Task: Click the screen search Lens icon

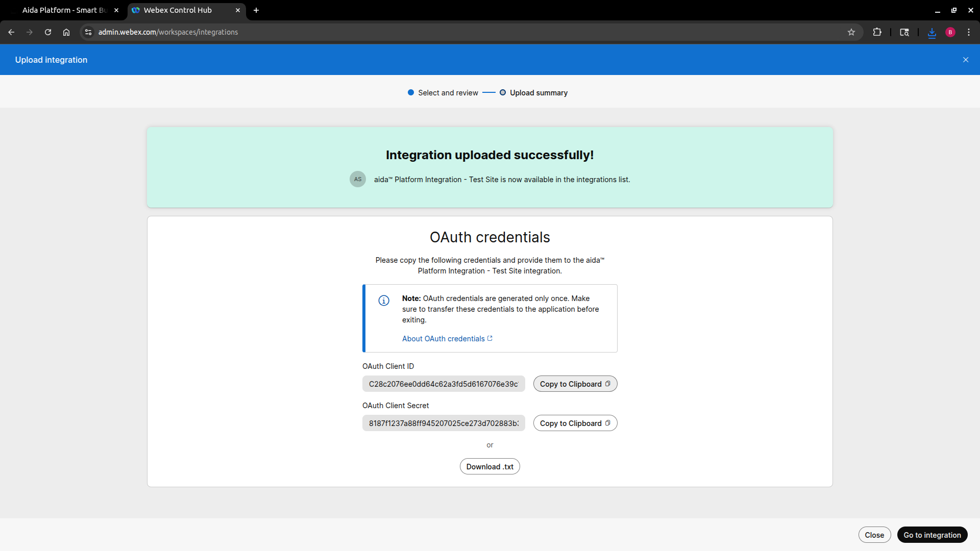Action: 904,32
